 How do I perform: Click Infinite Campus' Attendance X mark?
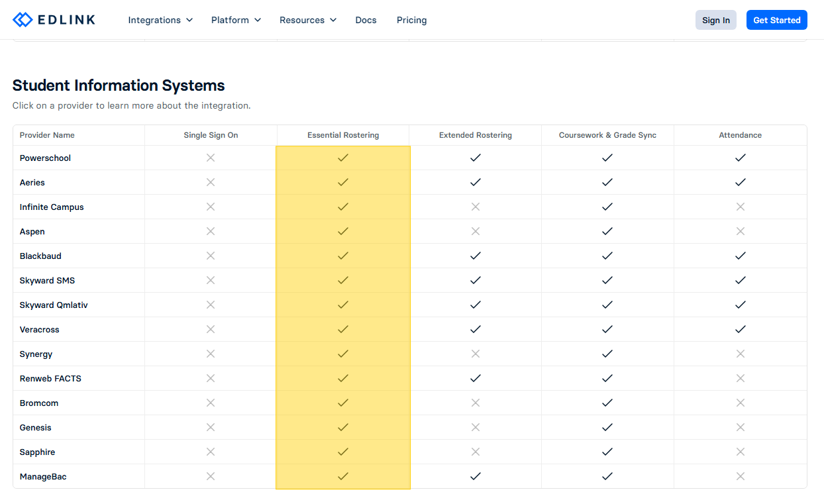click(741, 207)
